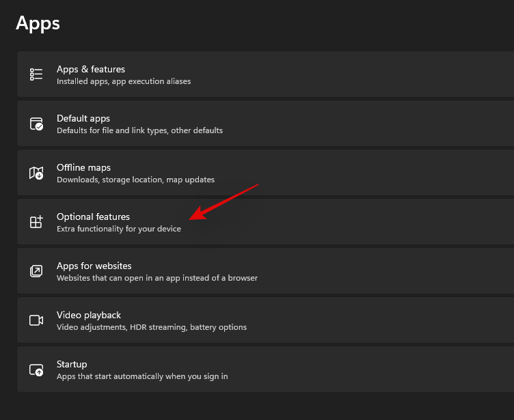Click the Video playback camera icon
Image resolution: width=514 pixels, height=420 pixels.
[36, 320]
